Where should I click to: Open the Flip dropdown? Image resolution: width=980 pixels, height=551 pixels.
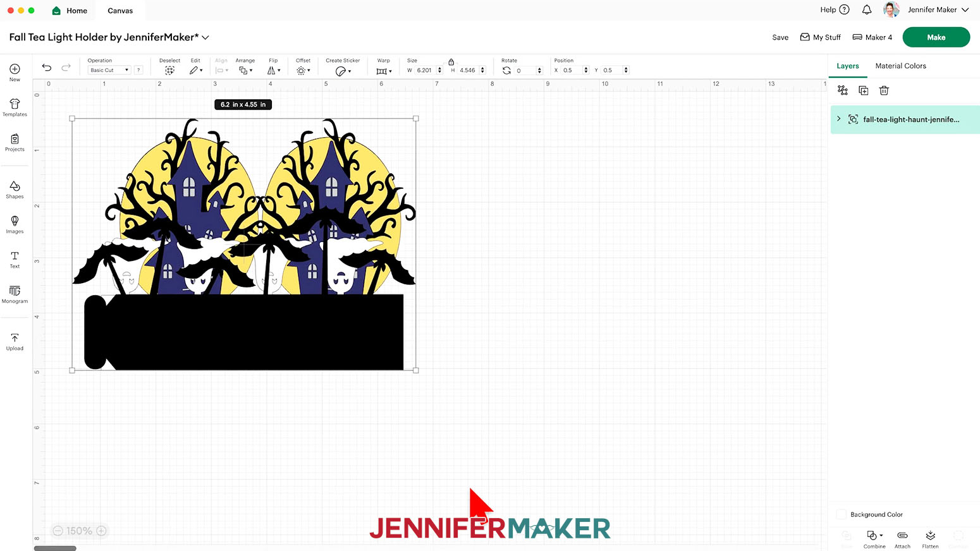point(273,70)
